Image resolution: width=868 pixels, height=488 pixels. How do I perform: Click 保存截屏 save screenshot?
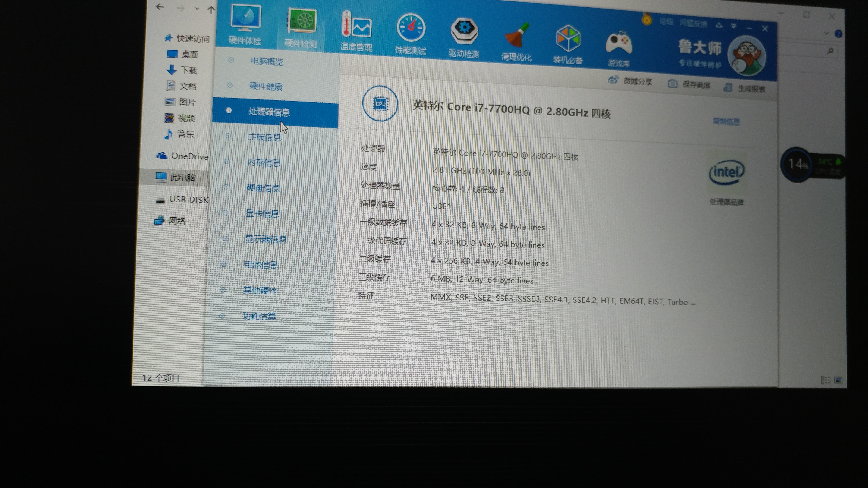click(x=689, y=85)
